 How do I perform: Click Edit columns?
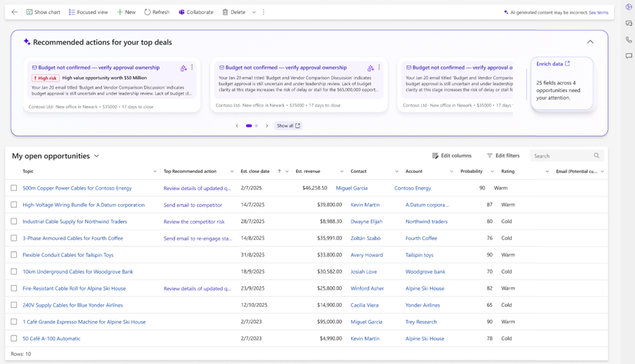452,156
